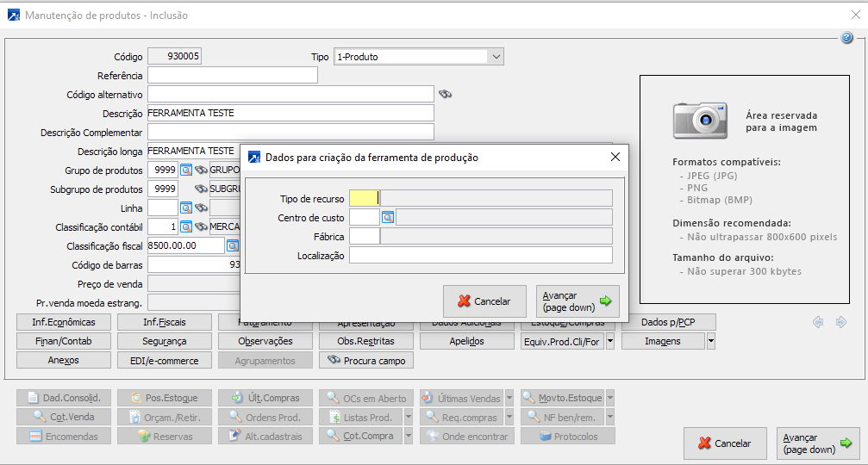The height and width of the screenshot is (465, 868).
Task: Click the OCs em Aberto button
Action: (366, 398)
